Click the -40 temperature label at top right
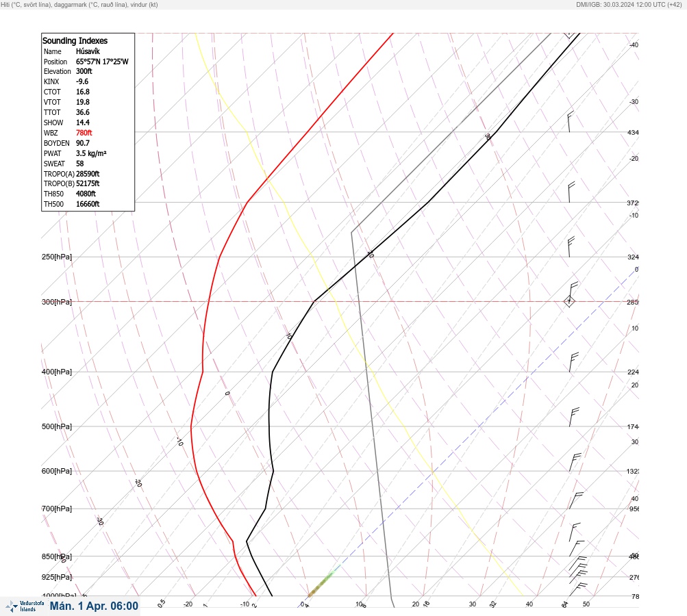Image resolution: width=687 pixels, height=616 pixels. (x=634, y=44)
